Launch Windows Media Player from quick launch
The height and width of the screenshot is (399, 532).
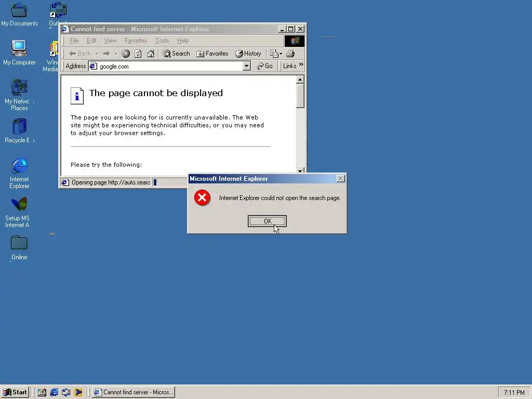pos(78,392)
